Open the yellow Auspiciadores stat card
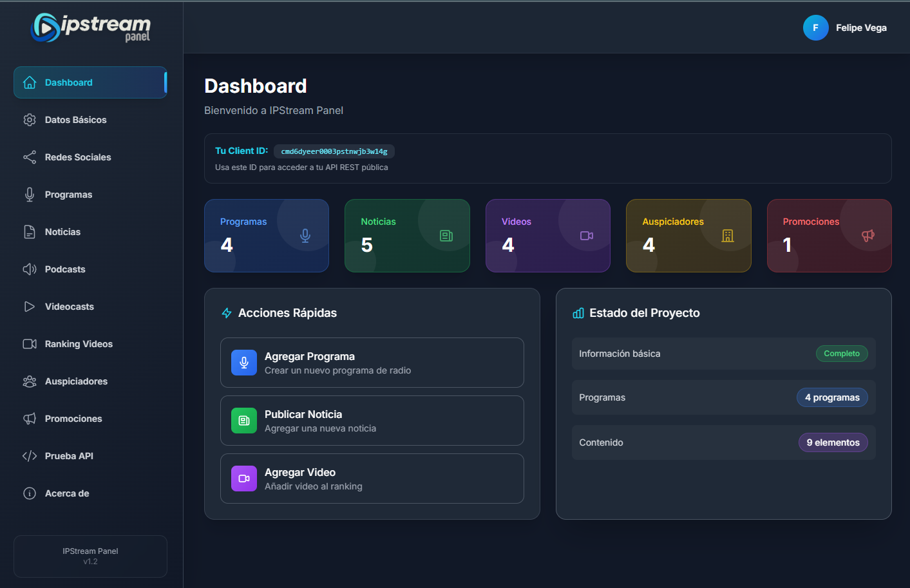 [688, 236]
